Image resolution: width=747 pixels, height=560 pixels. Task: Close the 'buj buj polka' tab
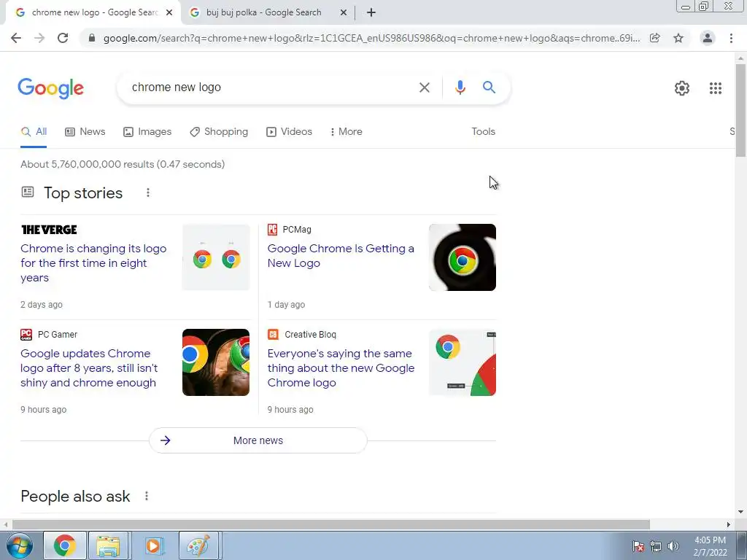pyautogui.click(x=344, y=12)
